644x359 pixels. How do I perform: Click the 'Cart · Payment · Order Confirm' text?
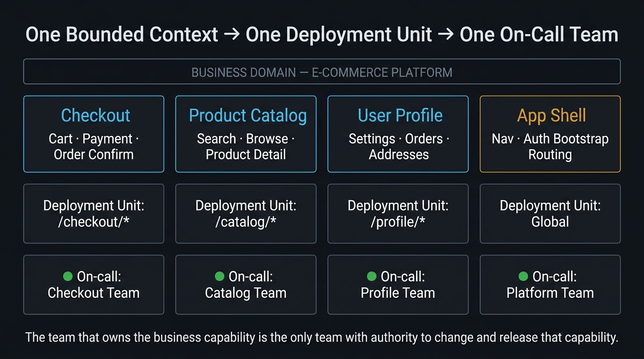(x=94, y=147)
